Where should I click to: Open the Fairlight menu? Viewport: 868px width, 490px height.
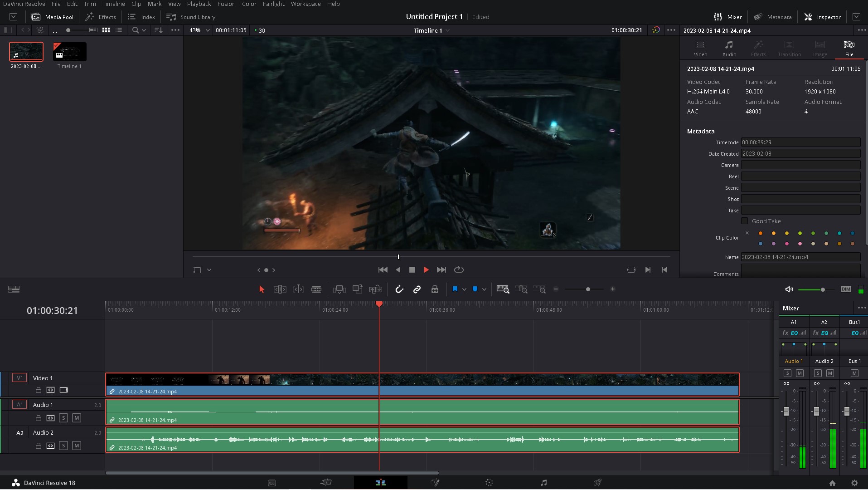click(x=273, y=4)
